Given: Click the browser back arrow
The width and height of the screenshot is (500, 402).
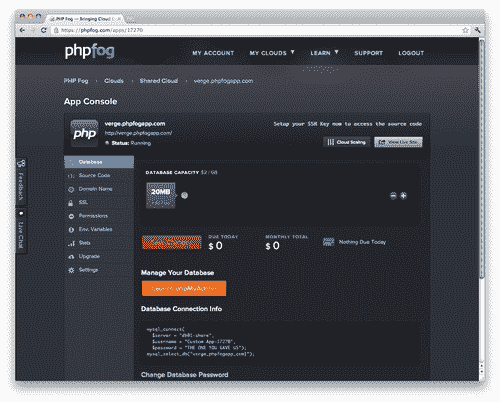Looking at the screenshot, I should pos(22,30).
